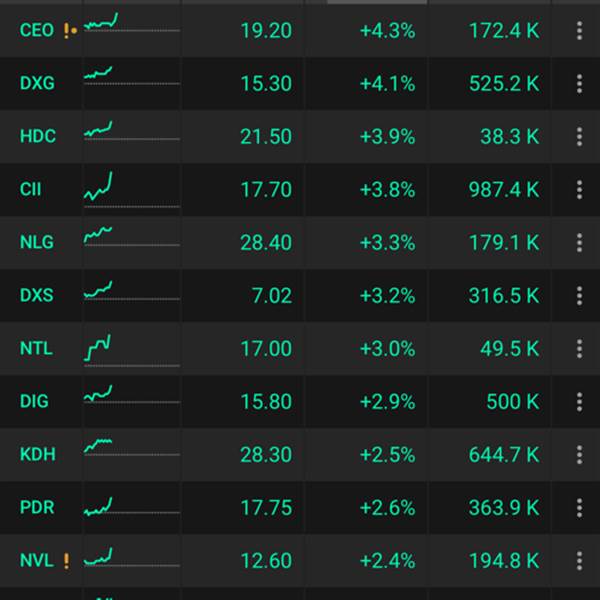Open the three-dot menu for NLG

coord(579,242)
